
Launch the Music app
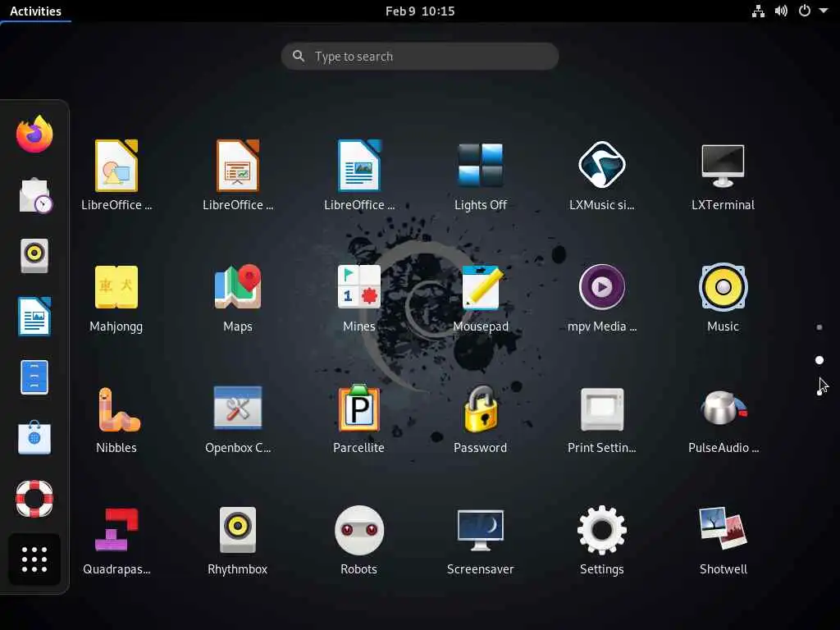[x=723, y=286]
